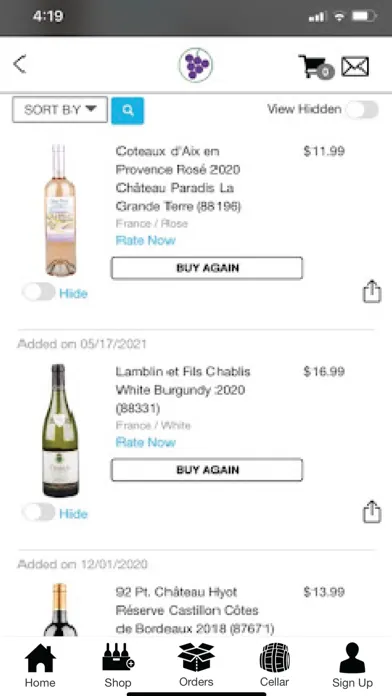Open the shopping cart
Screen dimensions: 392x696
point(316,67)
